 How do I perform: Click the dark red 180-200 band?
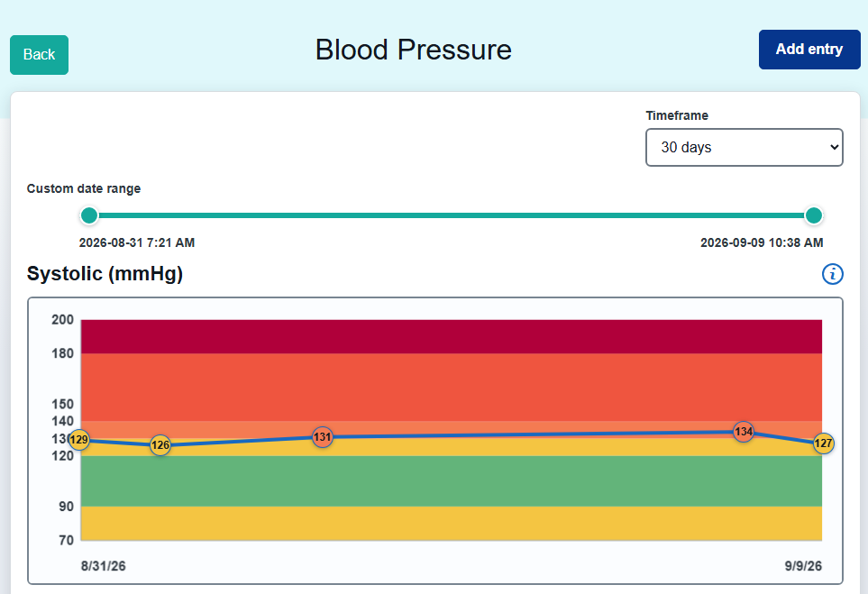tap(452, 336)
